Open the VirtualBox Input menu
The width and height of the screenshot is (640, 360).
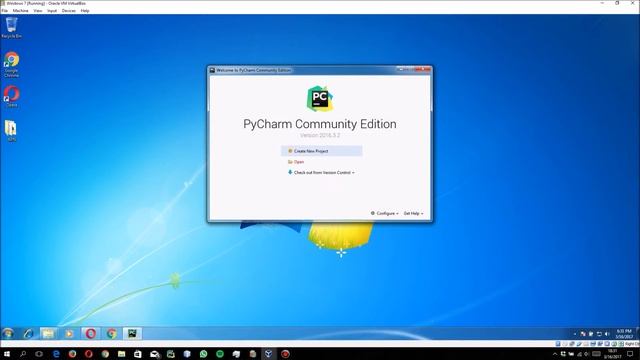point(52,11)
